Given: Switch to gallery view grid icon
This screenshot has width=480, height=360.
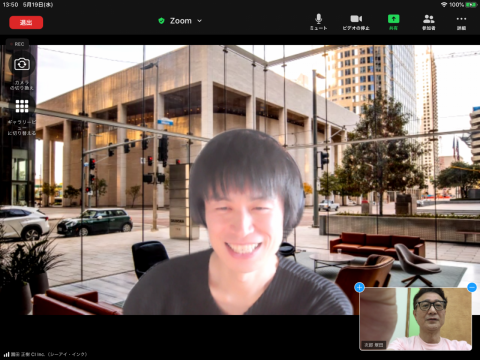Looking at the screenshot, I should tap(22, 106).
